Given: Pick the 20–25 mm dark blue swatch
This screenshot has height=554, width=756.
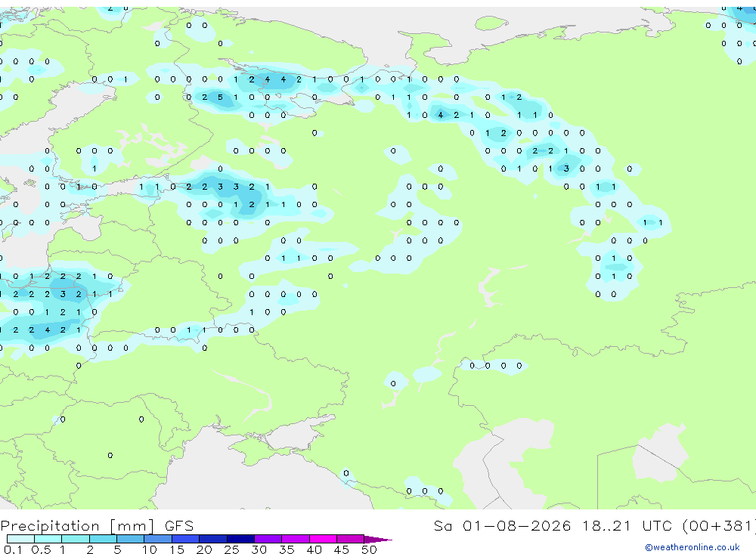Looking at the screenshot, I should [213, 539].
